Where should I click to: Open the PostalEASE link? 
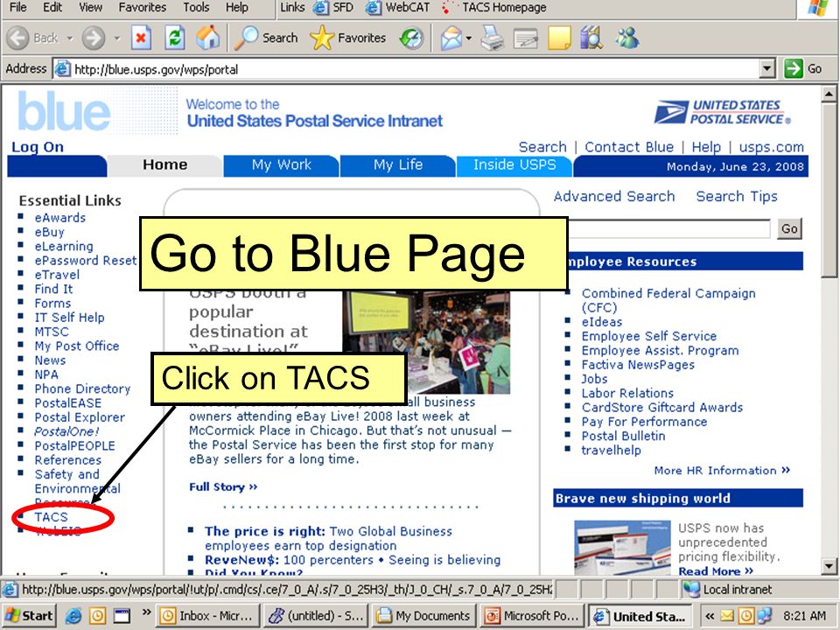click(x=68, y=402)
